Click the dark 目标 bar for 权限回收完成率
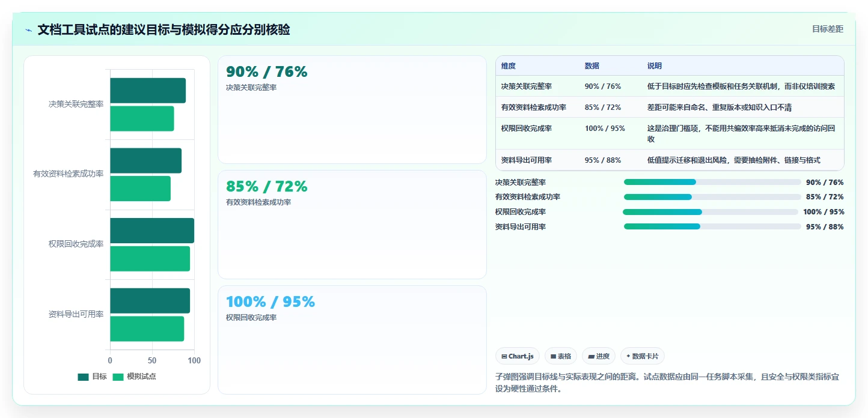868x418 pixels. [152, 231]
